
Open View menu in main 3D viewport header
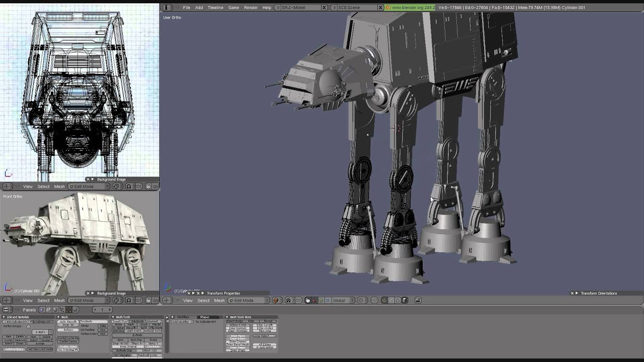pos(188,300)
